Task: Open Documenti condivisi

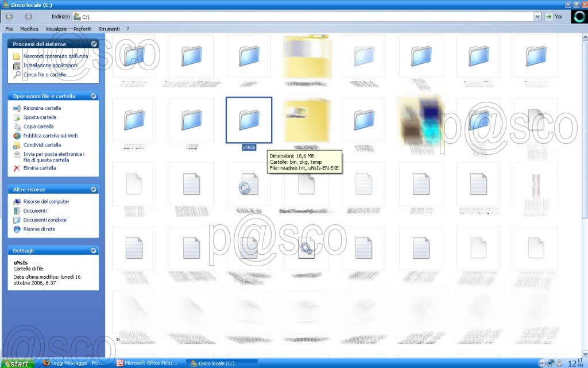Action: [x=45, y=220]
